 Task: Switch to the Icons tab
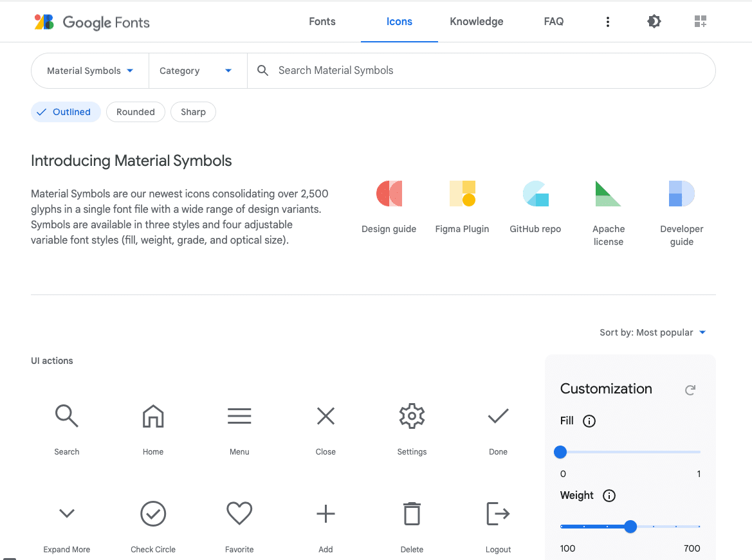[399, 22]
